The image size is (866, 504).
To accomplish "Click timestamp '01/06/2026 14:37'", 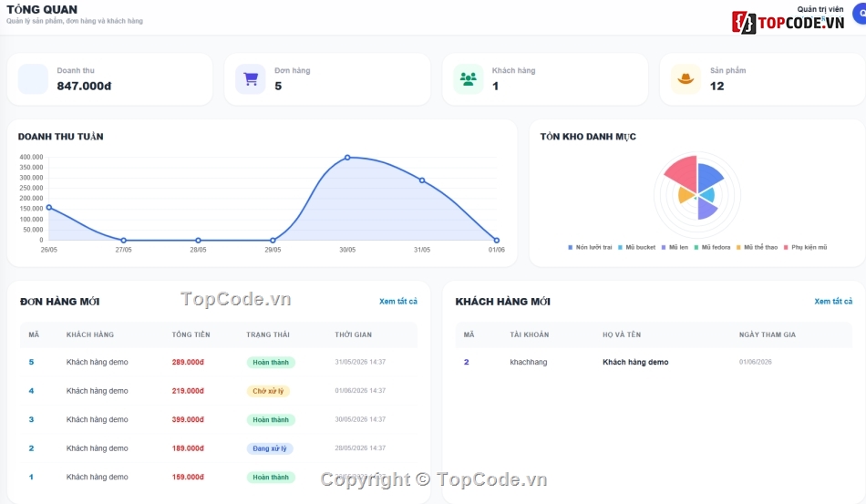I will [360, 391].
